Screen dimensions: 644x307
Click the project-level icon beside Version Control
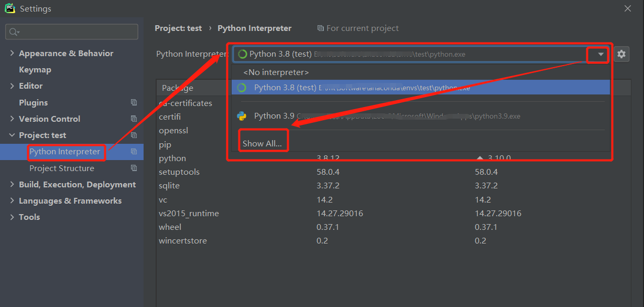(134, 119)
